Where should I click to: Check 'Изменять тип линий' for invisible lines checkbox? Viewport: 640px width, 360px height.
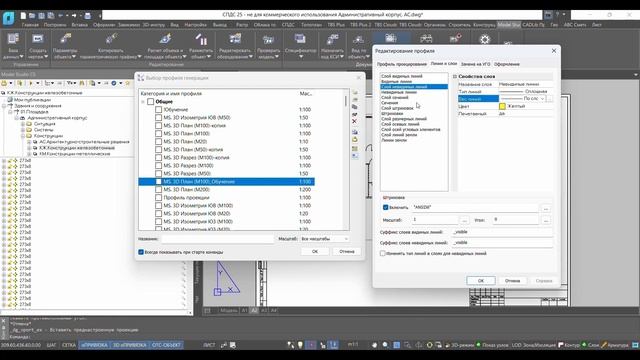pos(382,253)
